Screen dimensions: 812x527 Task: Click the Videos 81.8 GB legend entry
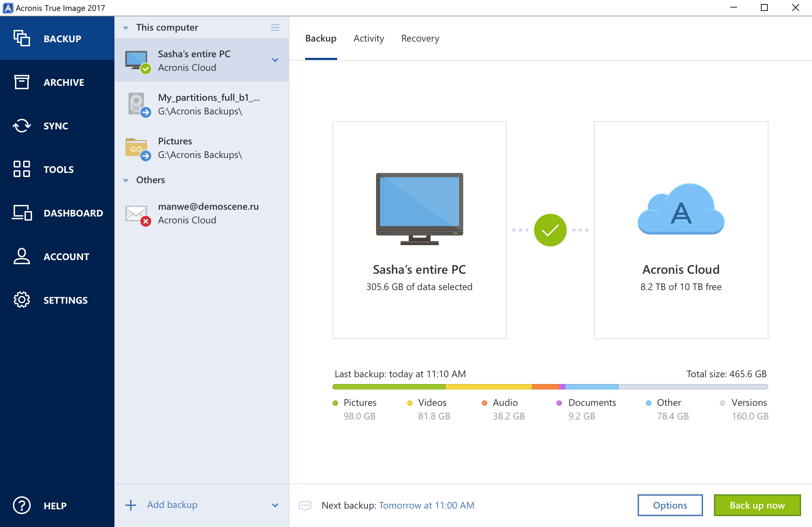click(429, 409)
